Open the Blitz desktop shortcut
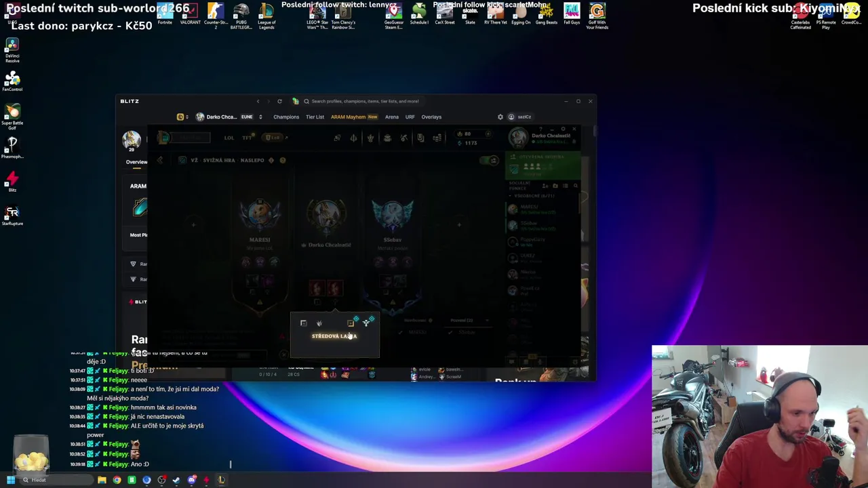This screenshot has width=868, height=488. click(12, 181)
